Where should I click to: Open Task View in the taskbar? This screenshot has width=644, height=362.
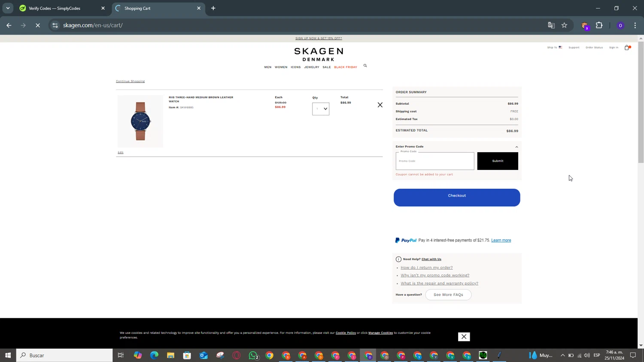[121, 355]
